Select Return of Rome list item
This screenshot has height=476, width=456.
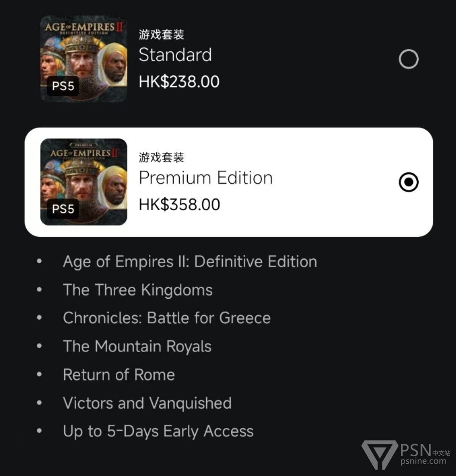(119, 375)
